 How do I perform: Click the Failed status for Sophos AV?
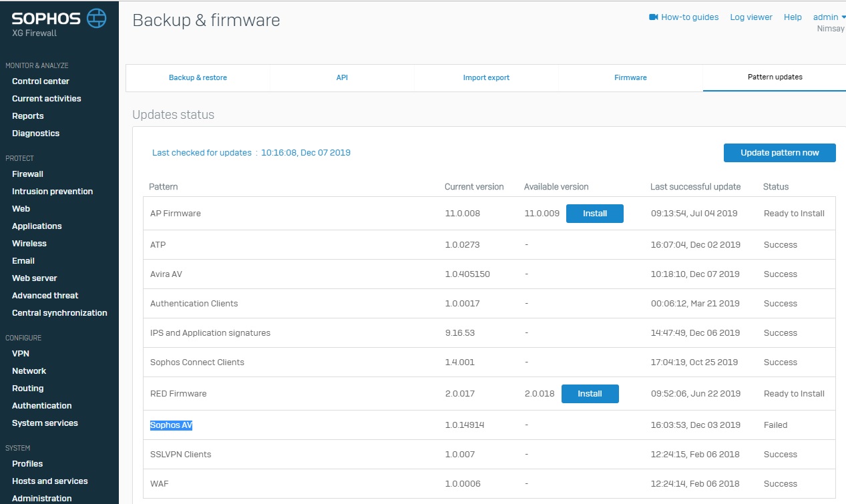tap(776, 425)
